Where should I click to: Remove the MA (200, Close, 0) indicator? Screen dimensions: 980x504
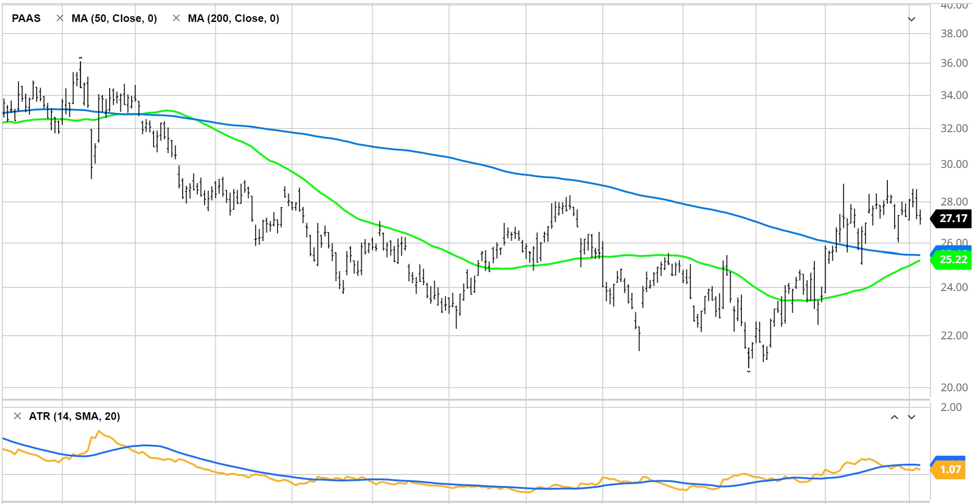[176, 18]
